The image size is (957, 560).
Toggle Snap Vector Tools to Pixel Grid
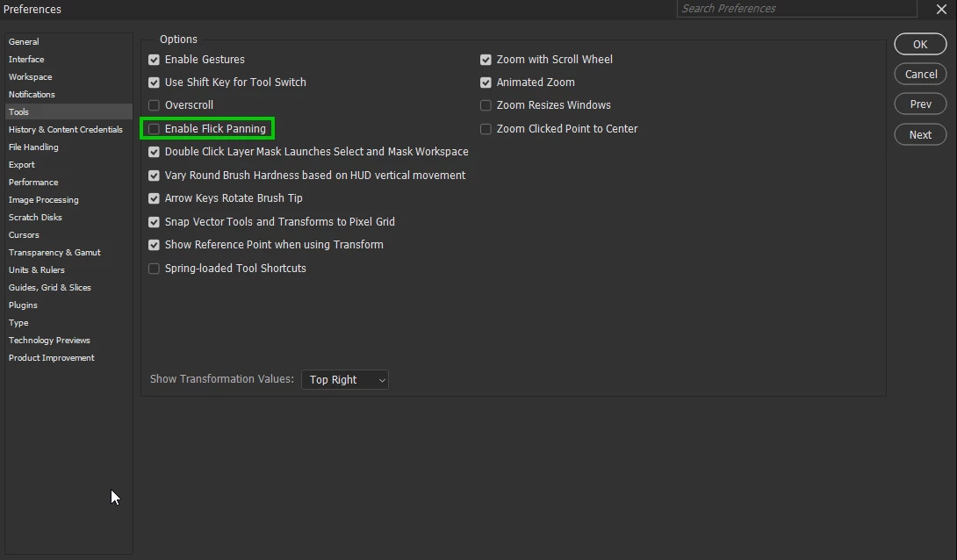click(154, 222)
